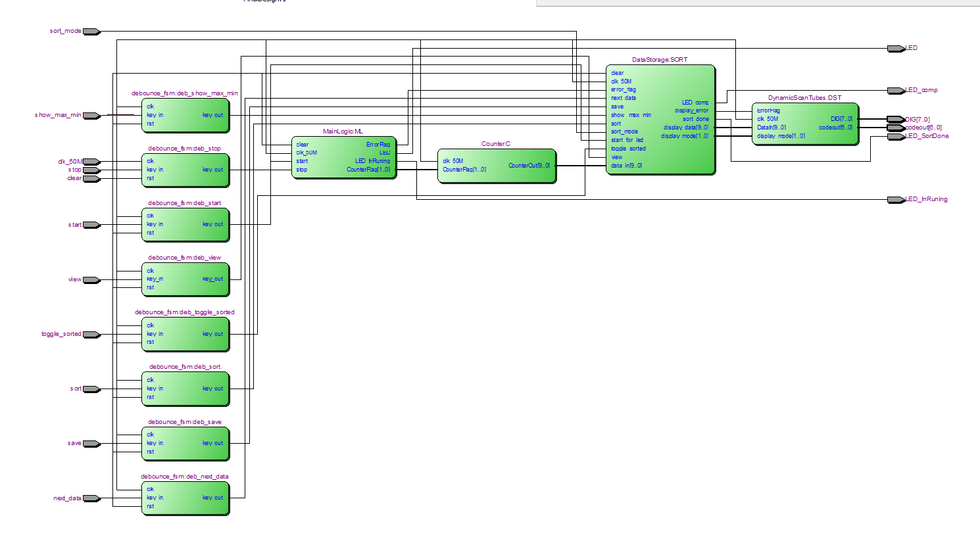Select the DynamicScanTubes:DST block
This screenshot has height=543, width=980.
[x=805, y=124]
